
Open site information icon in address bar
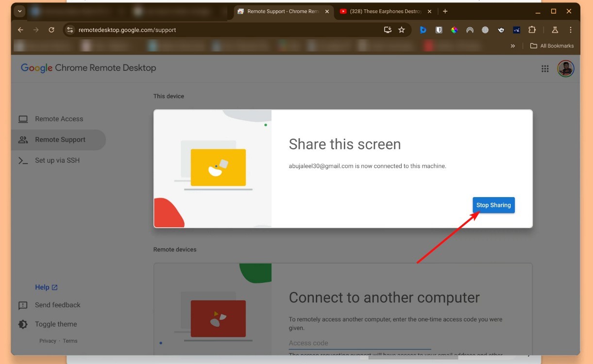(x=70, y=30)
